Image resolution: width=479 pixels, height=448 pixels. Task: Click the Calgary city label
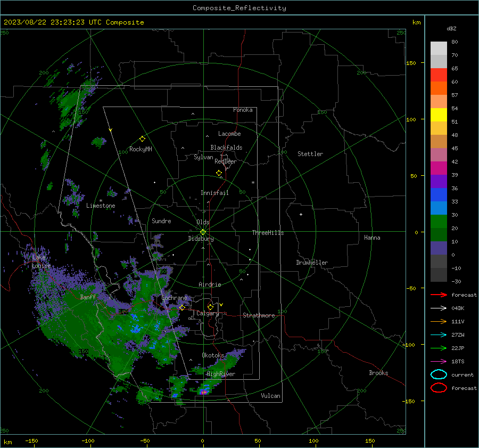click(x=208, y=313)
